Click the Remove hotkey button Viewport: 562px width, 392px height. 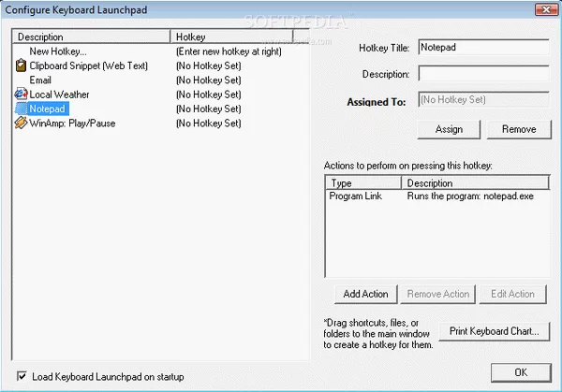pos(519,129)
